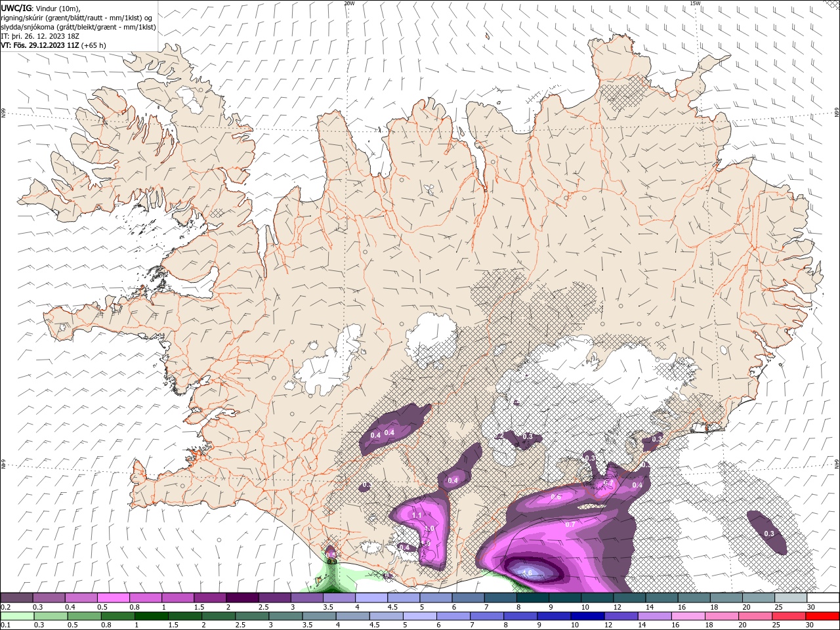Screen dimensions: 840x630
Task: Click the '15W' longitude label at the top
Action: click(695, 3)
